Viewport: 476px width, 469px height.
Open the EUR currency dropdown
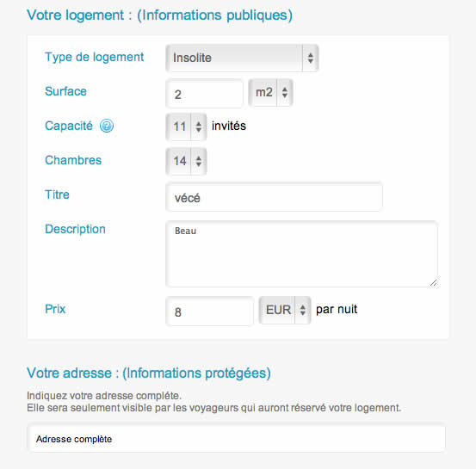pos(285,311)
